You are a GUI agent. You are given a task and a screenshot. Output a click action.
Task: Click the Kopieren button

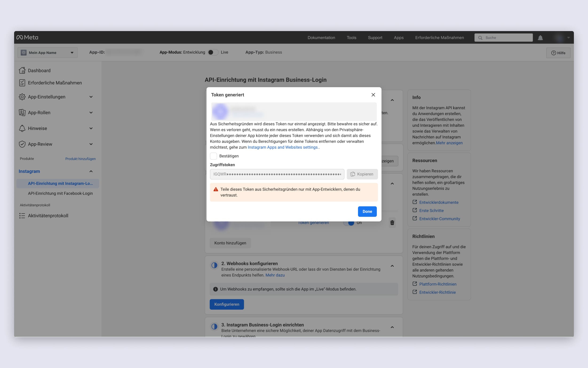(x=362, y=174)
